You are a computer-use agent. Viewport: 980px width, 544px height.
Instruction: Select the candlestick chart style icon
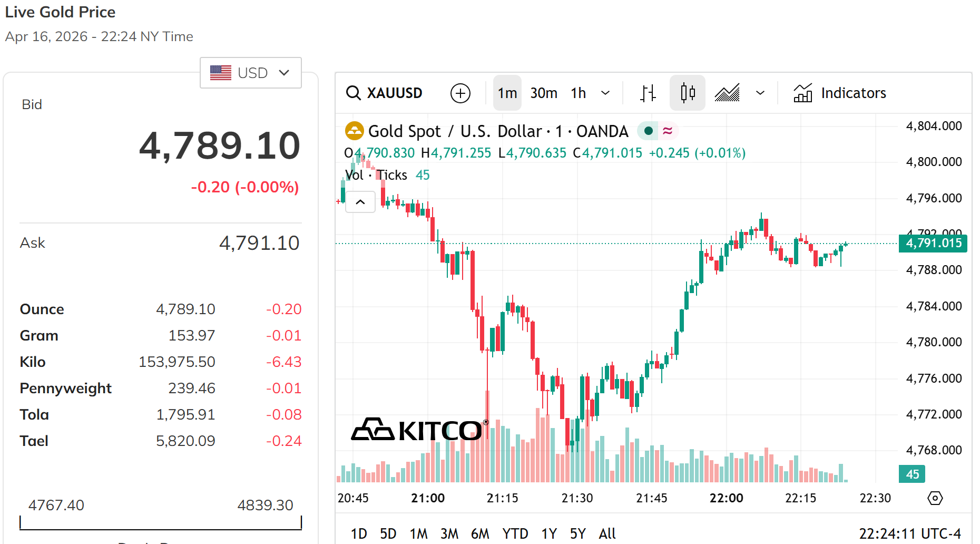[687, 93]
